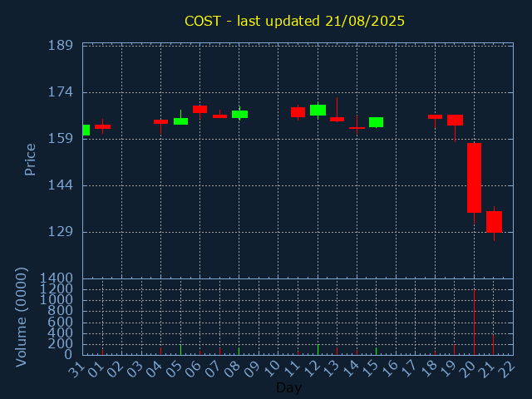Click the 1000 volume tick label

57,300
